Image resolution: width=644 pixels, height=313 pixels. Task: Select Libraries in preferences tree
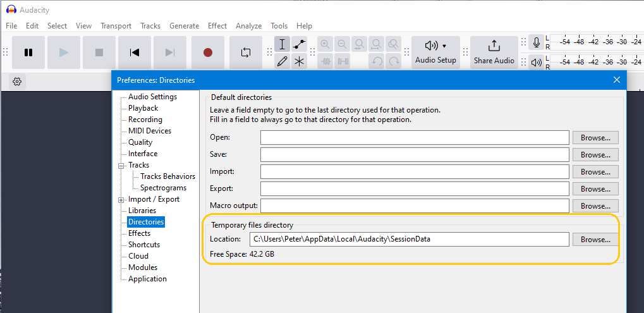click(x=142, y=211)
